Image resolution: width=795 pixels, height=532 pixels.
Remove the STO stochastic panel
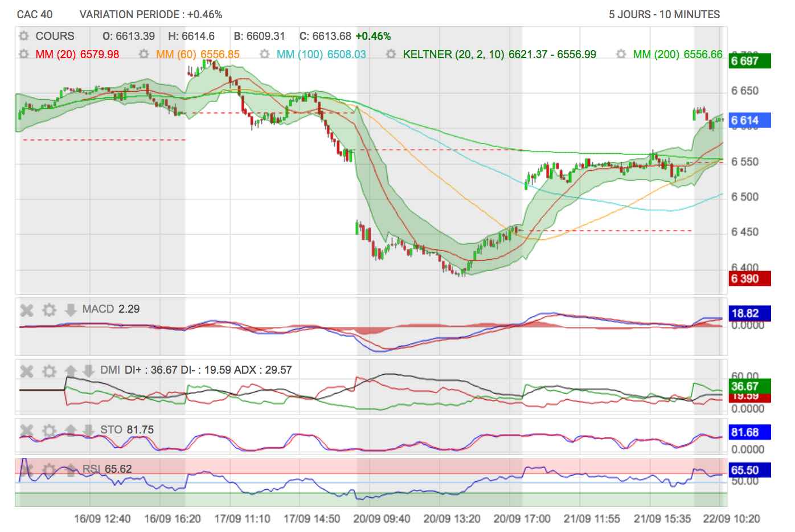[x=27, y=431]
